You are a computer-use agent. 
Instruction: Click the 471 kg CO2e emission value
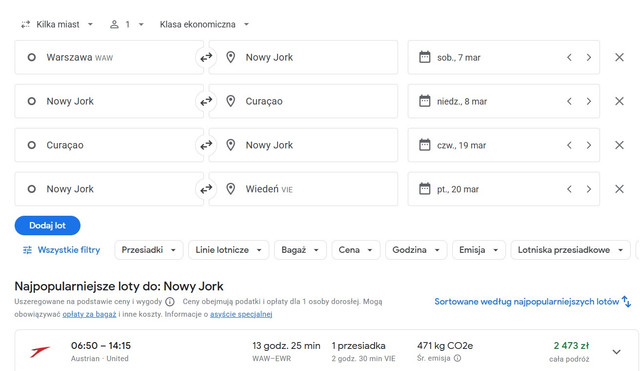445,346
